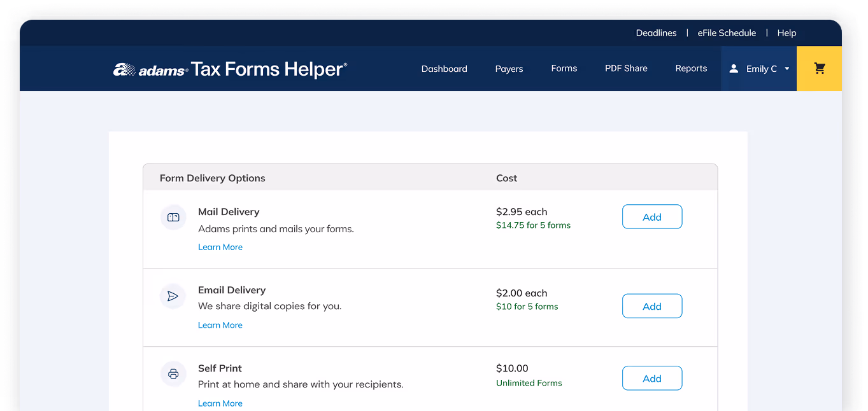Click Learn More under Email Delivery

point(220,325)
